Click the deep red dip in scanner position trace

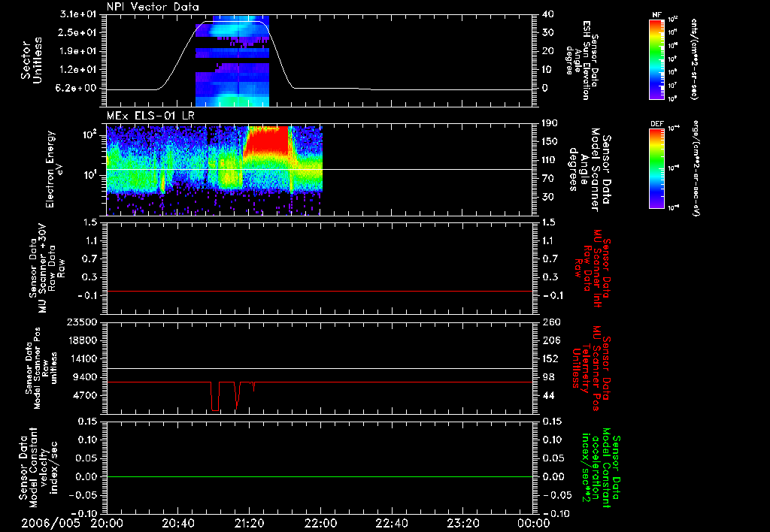click(x=214, y=397)
